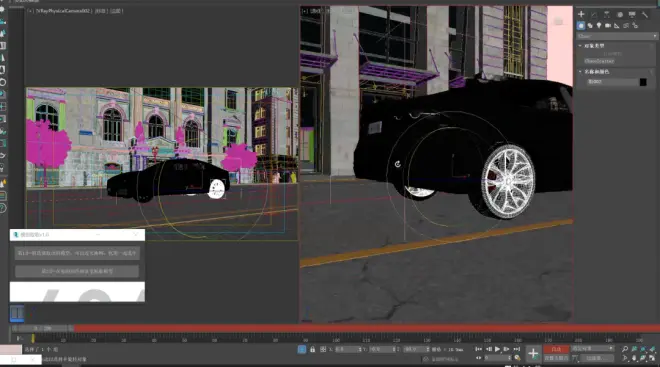Click the time slider frame handle

42,328
